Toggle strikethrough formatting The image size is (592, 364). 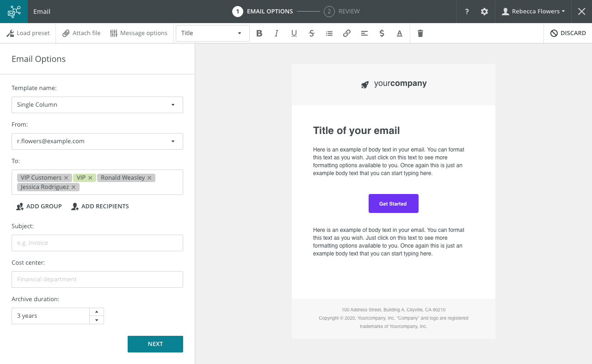click(312, 33)
